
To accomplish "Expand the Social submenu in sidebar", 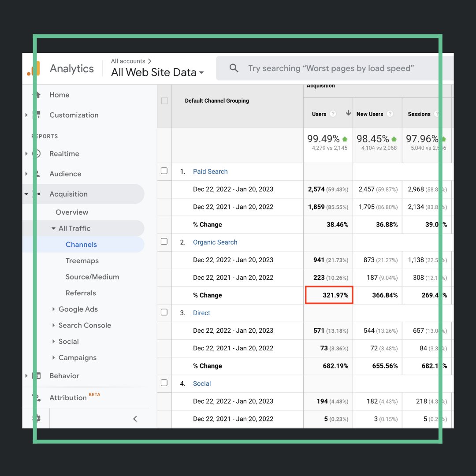I will pos(53,341).
